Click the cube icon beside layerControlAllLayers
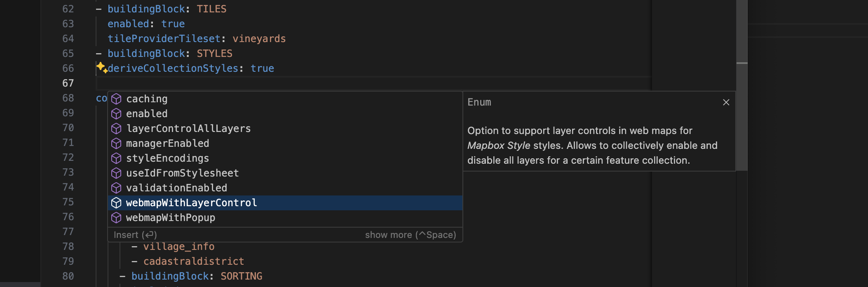The image size is (868, 287). [x=116, y=129]
